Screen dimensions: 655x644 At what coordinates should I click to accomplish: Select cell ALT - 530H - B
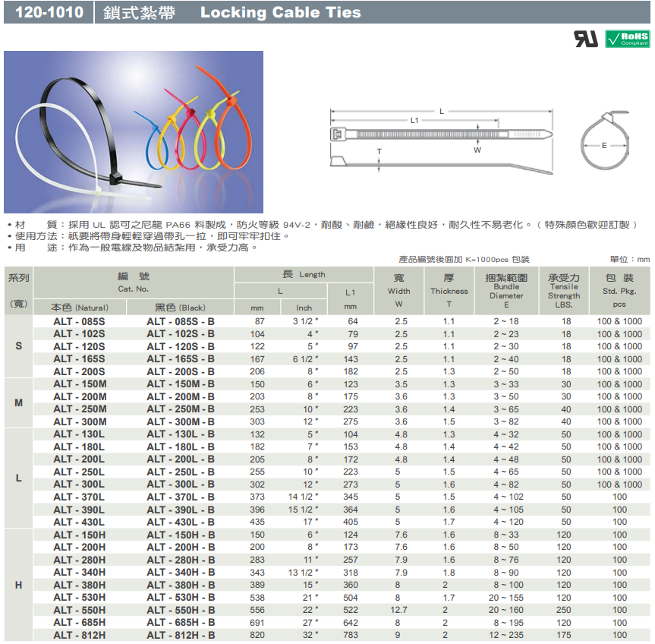pyautogui.click(x=181, y=597)
